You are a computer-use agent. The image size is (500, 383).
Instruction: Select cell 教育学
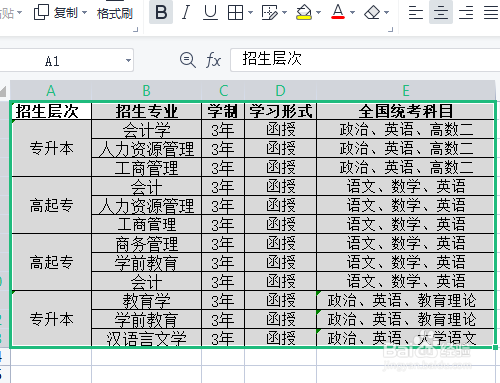coord(146,300)
